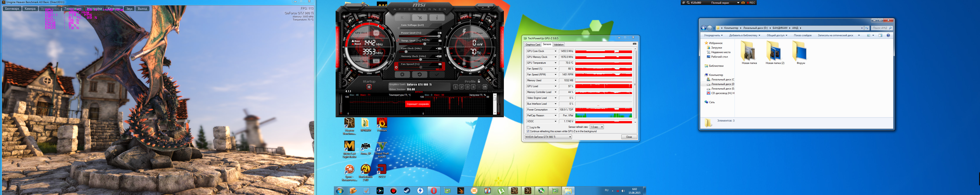Screen dimensions: 980x195
Task: Enable the Log to file checkbox
Action: click(x=528, y=127)
